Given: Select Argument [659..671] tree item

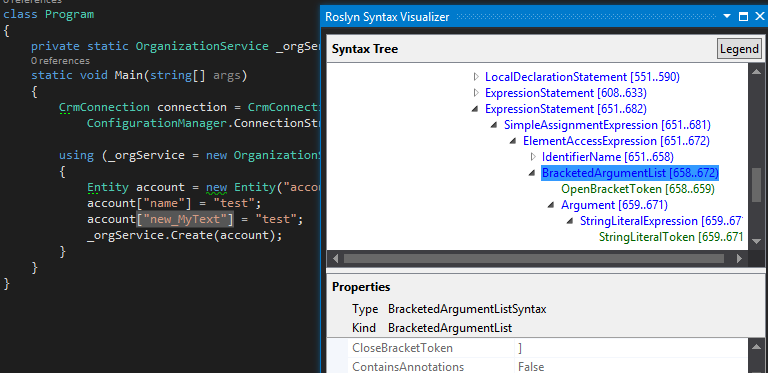Looking at the screenshot, I should 614,205.
